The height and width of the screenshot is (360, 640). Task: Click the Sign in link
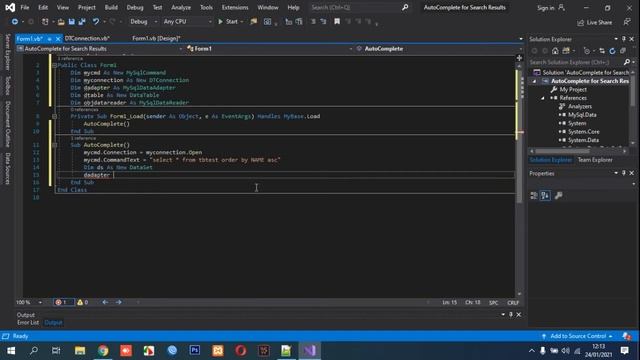[x=545, y=8]
